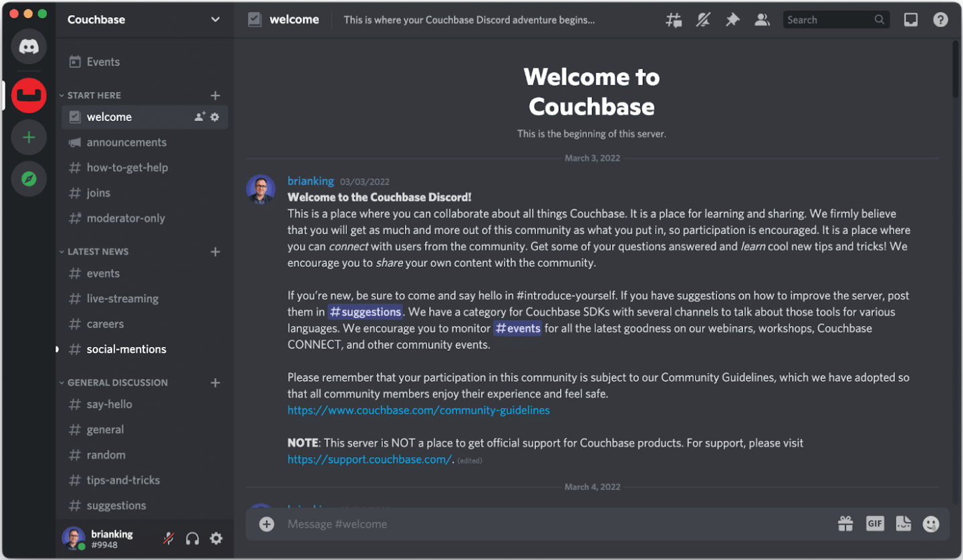The height and width of the screenshot is (560, 963).
Task: Click Add a Server
Action: click(29, 137)
